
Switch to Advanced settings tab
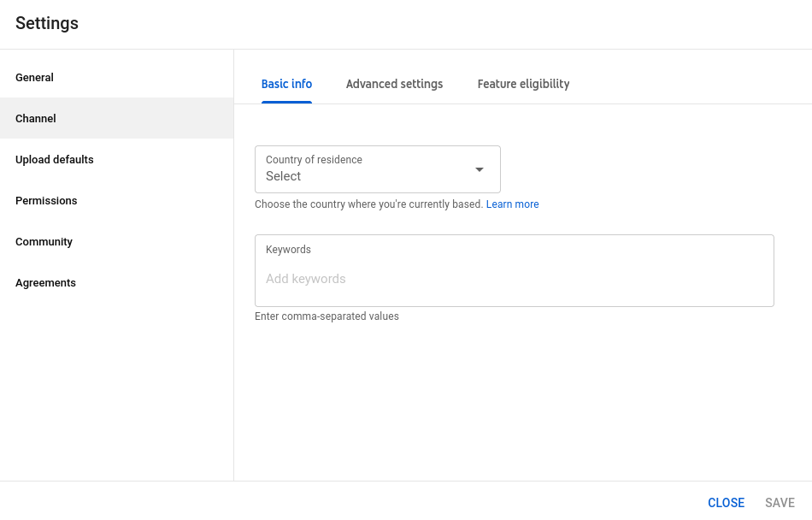tap(394, 84)
